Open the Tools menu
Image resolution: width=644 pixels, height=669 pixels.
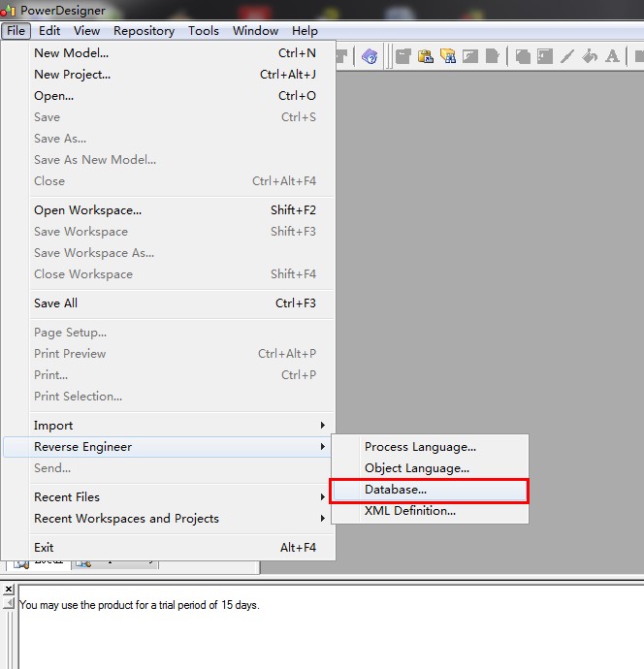click(x=204, y=30)
